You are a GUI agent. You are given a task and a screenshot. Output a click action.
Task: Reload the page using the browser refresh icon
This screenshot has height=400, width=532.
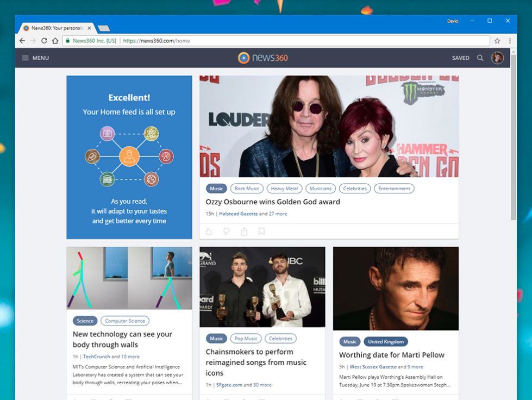[x=44, y=41]
